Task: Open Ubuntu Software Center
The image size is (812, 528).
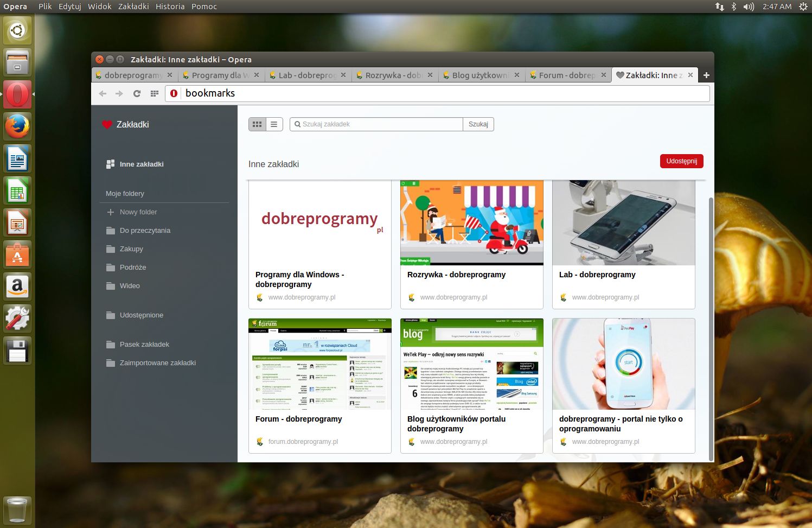Action: tap(17, 255)
